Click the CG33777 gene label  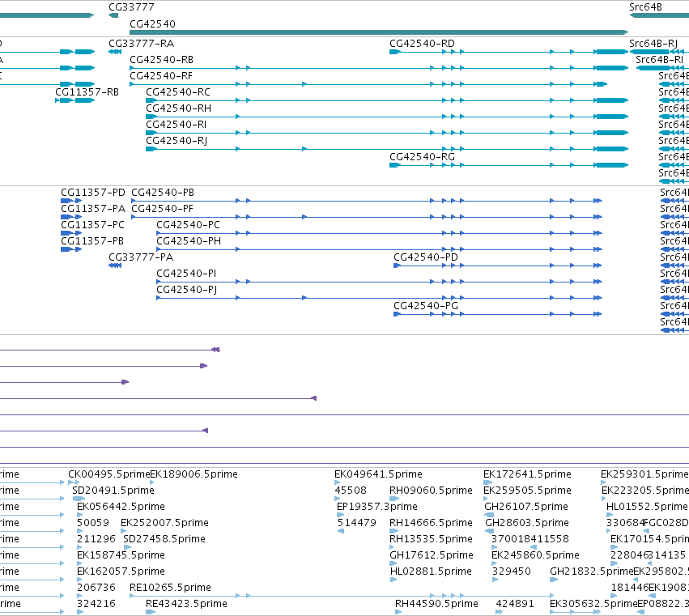(x=131, y=7)
